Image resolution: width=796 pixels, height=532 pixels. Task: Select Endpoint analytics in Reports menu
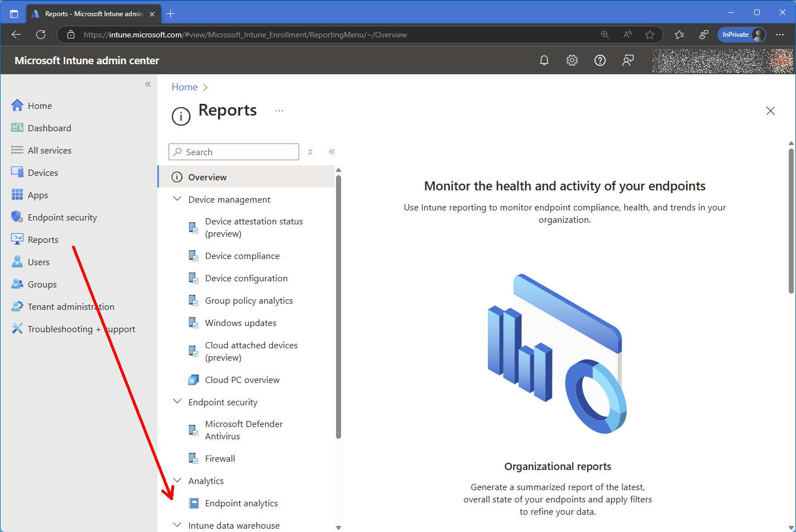[241, 503]
